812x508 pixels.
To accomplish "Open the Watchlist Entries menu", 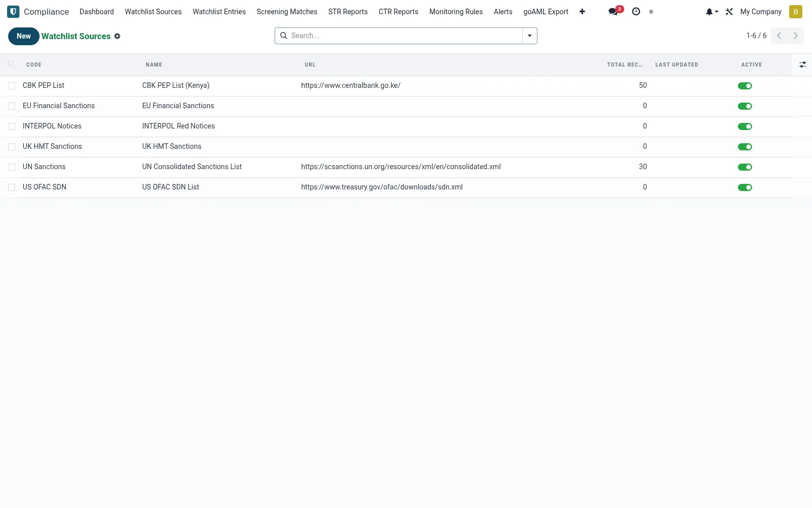I will point(219,12).
